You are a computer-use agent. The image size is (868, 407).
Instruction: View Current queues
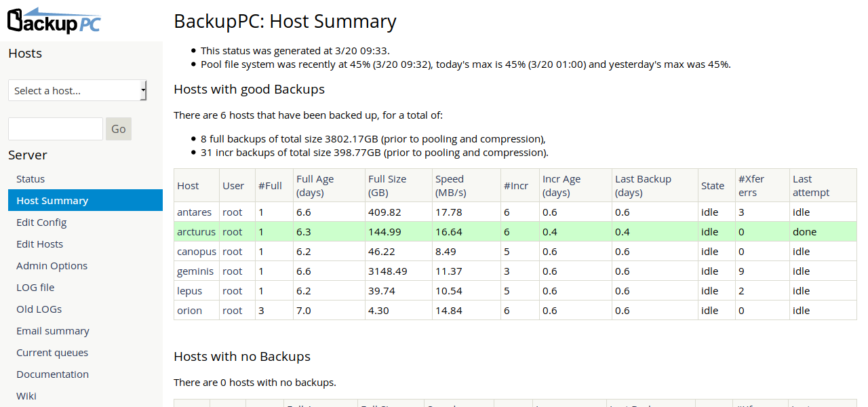point(52,352)
